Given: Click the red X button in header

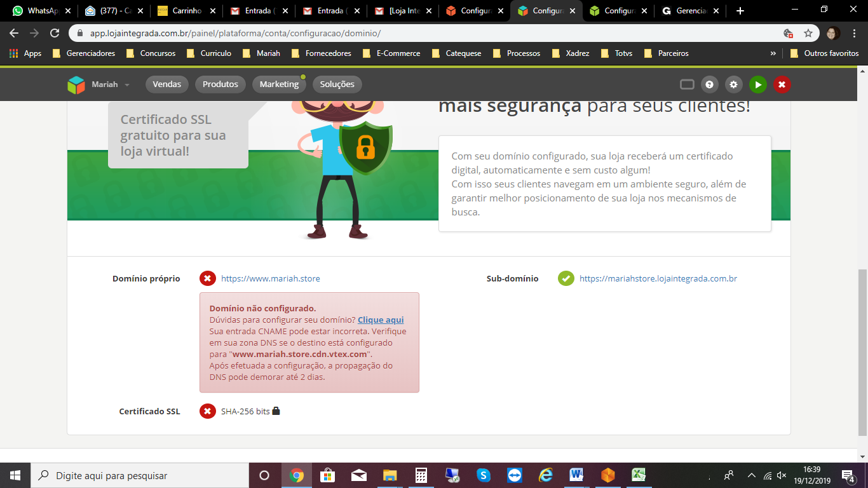Looking at the screenshot, I should click(x=782, y=85).
